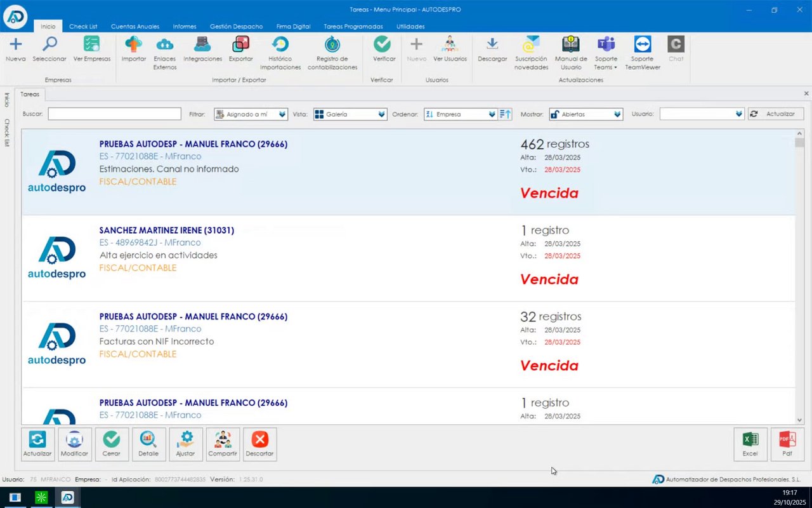The image size is (812, 508).
Task: Open the Firma Digital ribbon tab
Action: click(293, 27)
